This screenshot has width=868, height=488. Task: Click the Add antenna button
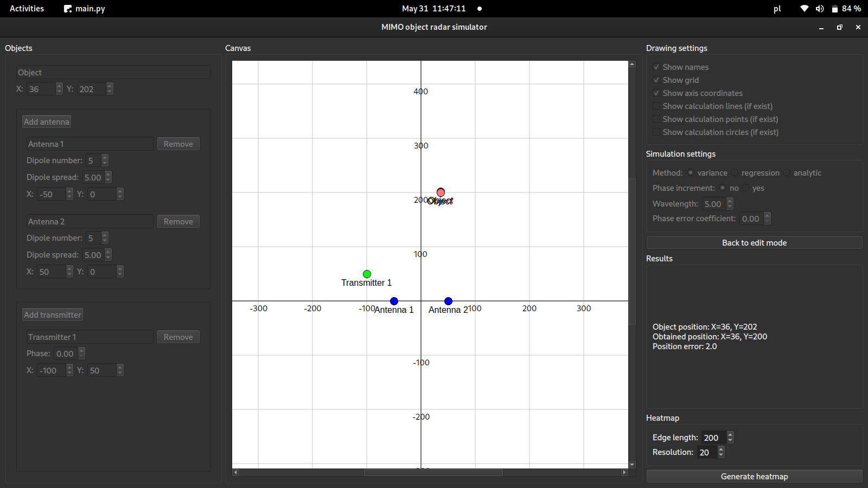click(47, 121)
